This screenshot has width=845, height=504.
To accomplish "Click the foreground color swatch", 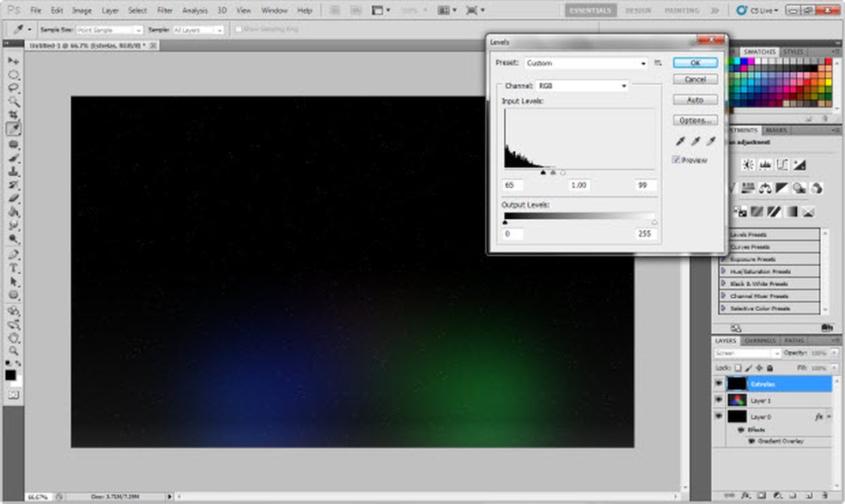I will [x=10, y=374].
